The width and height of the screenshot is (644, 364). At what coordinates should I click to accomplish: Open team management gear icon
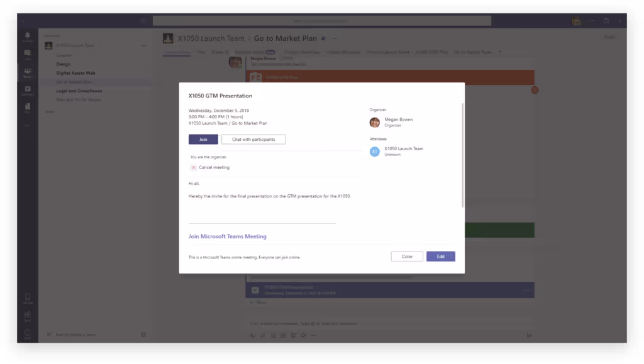pos(143,334)
